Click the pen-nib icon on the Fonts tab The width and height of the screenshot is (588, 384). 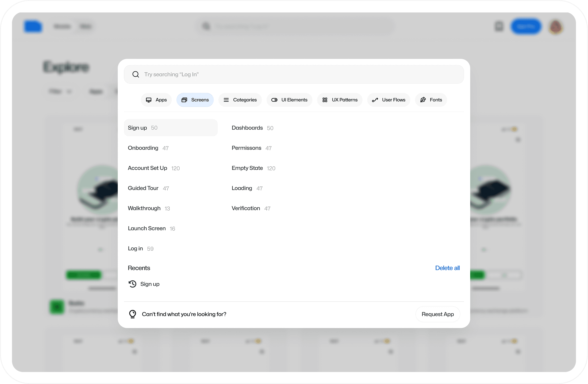tap(423, 100)
